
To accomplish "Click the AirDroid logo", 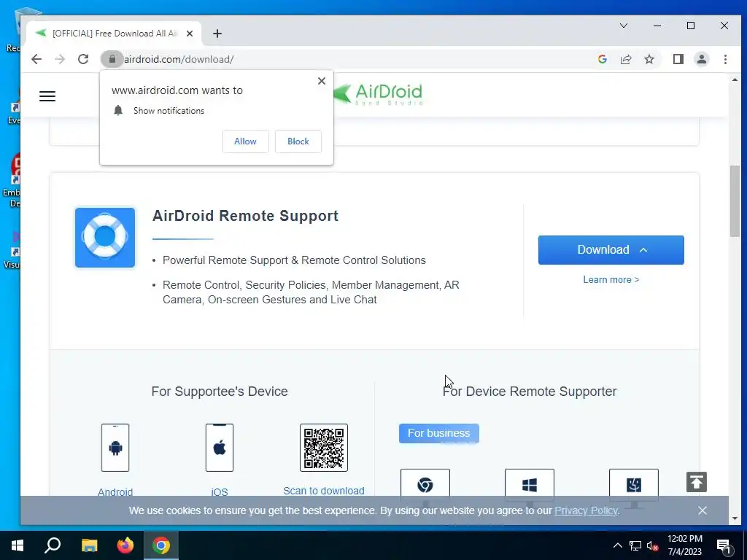I will click(378, 94).
